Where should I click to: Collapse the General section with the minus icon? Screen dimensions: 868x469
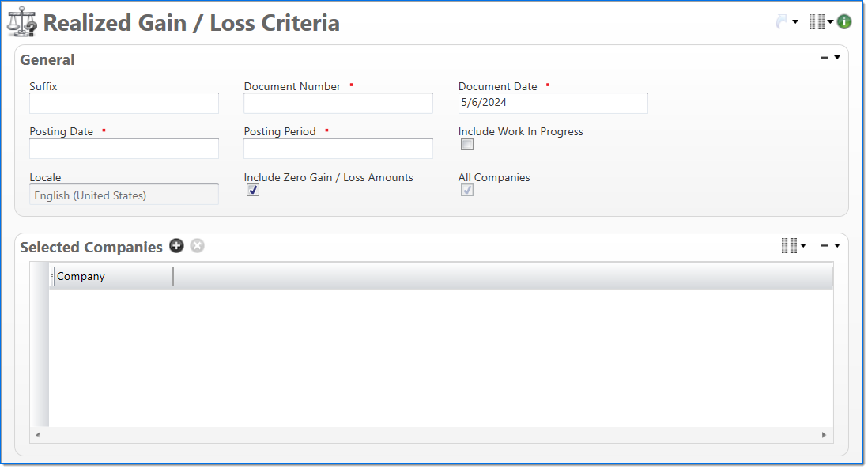tap(825, 58)
